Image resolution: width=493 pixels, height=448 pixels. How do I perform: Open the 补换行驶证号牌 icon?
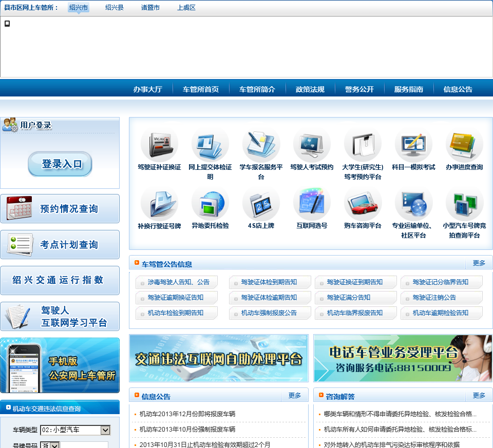tap(159, 204)
